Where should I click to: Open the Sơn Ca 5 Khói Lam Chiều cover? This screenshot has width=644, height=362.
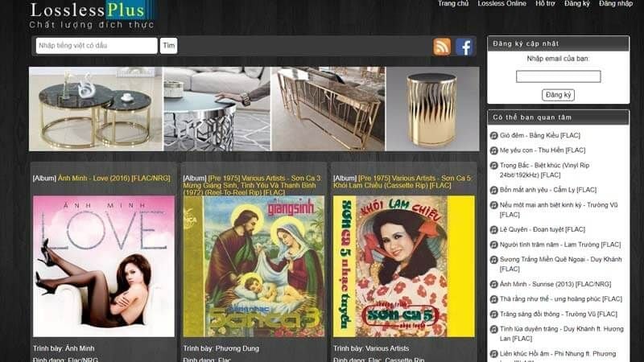(x=404, y=266)
